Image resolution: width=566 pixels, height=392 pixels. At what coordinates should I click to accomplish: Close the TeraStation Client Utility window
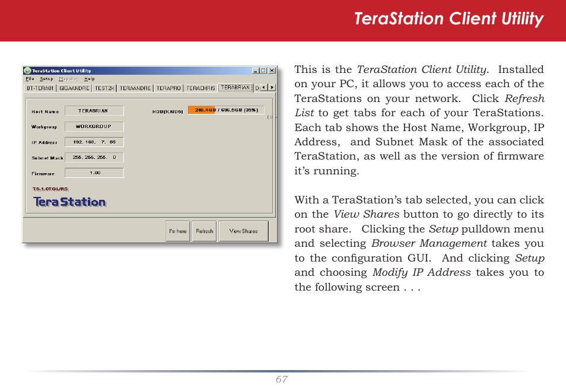coord(272,71)
